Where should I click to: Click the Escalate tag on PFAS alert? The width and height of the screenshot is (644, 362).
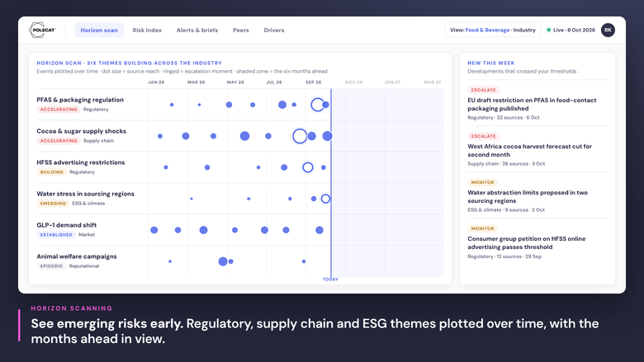pyautogui.click(x=483, y=90)
